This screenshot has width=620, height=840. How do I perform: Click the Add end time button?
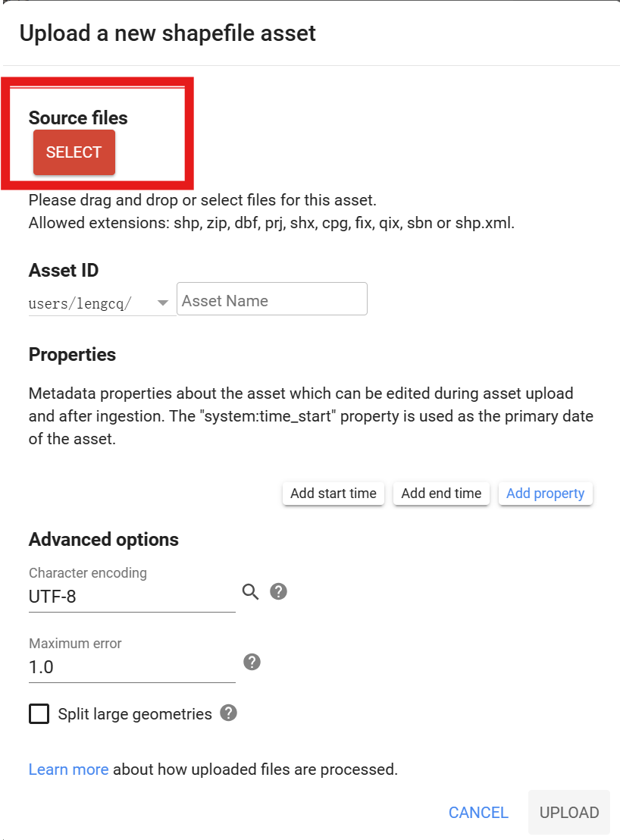coord(441,494)
